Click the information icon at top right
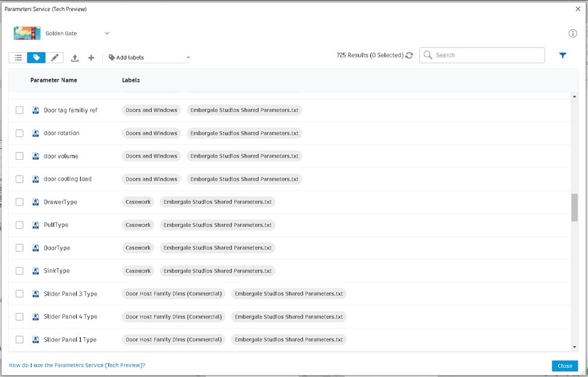Viewport: 588px width, 377px height. click(572, 33)
